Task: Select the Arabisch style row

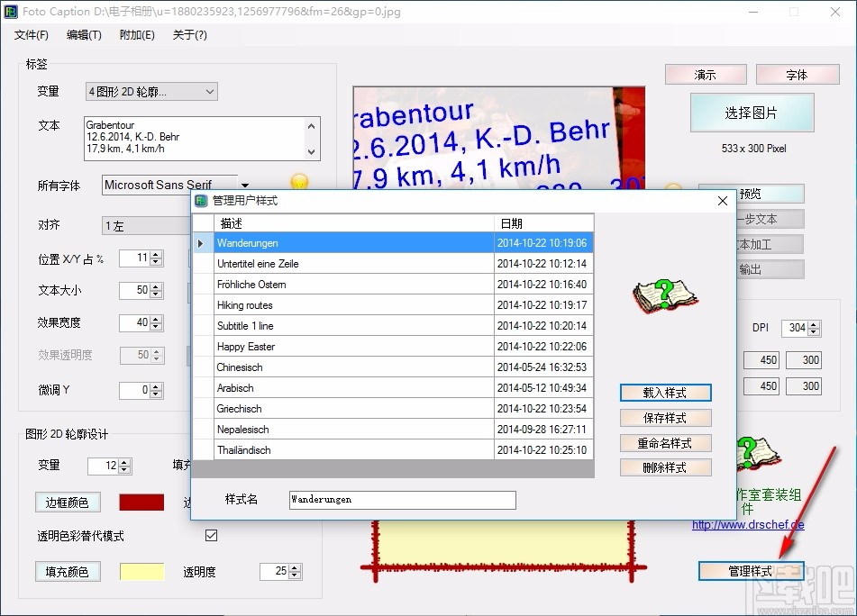Action: (393, 388)
